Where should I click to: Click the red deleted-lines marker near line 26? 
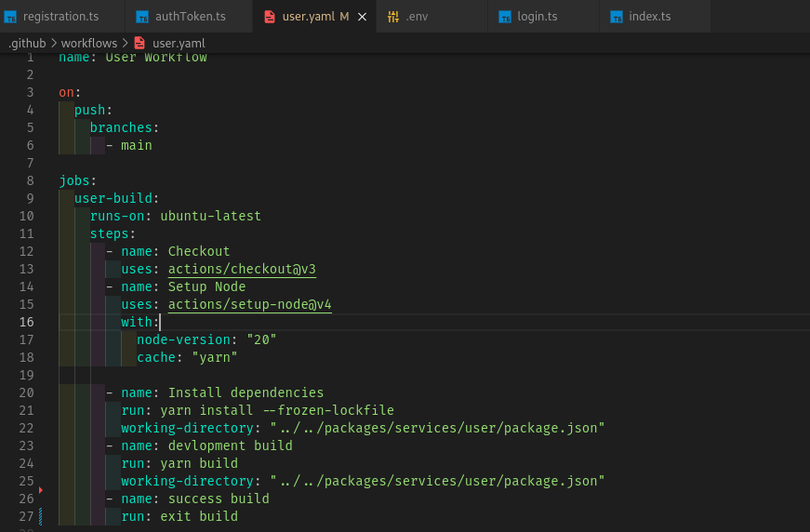pos(41,489)
